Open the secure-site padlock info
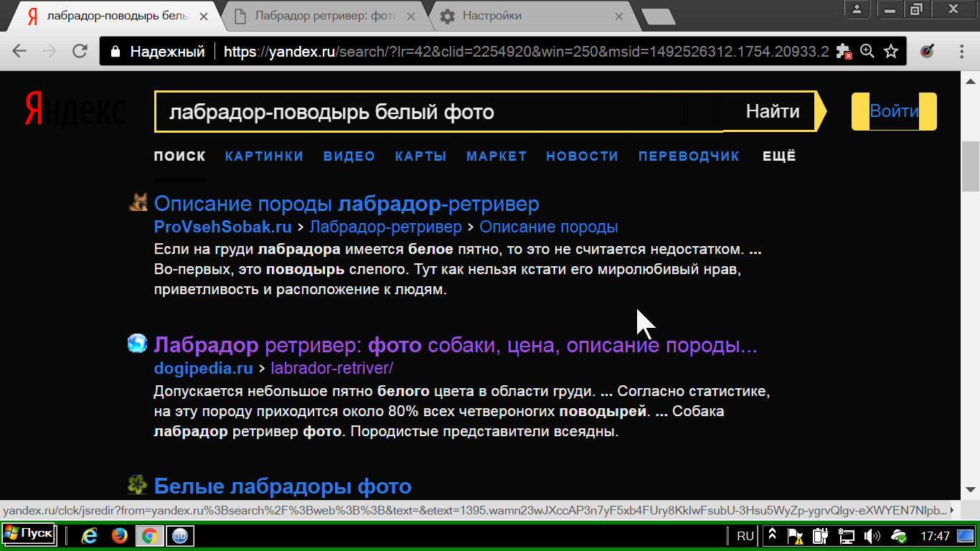The height and width of the screenshot is (551, 980). point(115,52)
